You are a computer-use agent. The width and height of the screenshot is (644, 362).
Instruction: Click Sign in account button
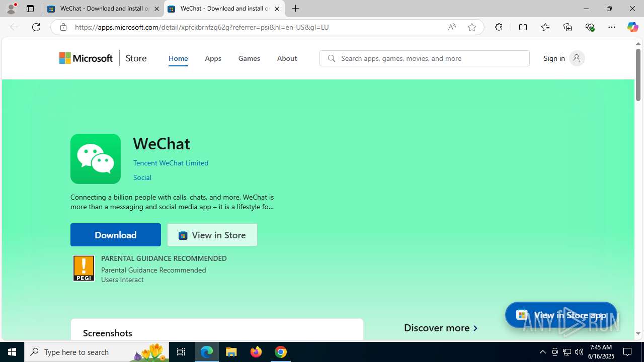pos(563,58)
